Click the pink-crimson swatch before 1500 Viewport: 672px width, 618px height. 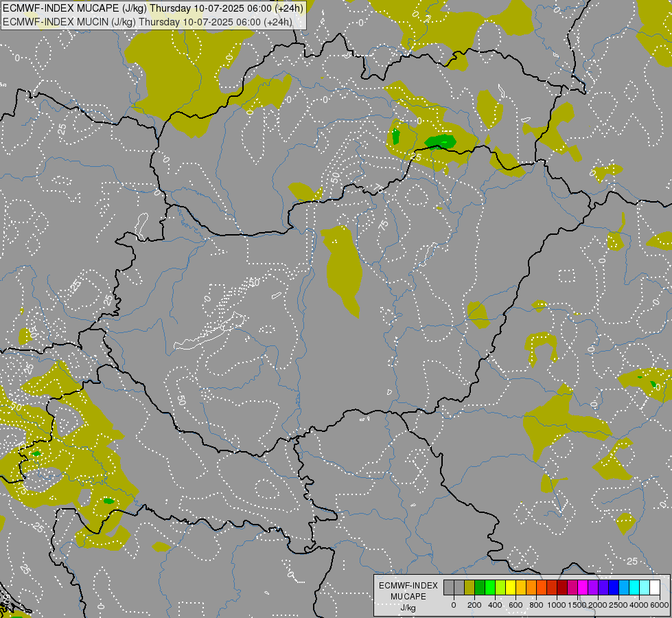[x=573, y=587]
